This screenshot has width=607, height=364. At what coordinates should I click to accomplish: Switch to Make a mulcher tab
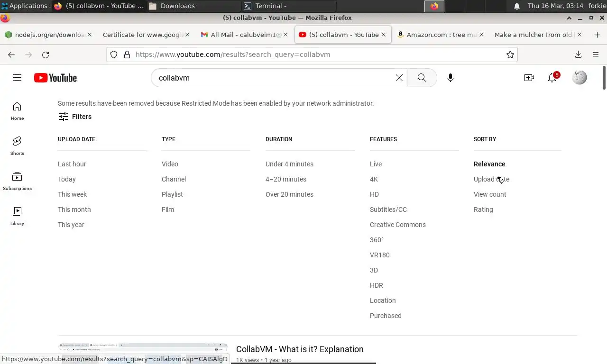tap(538, 35)
